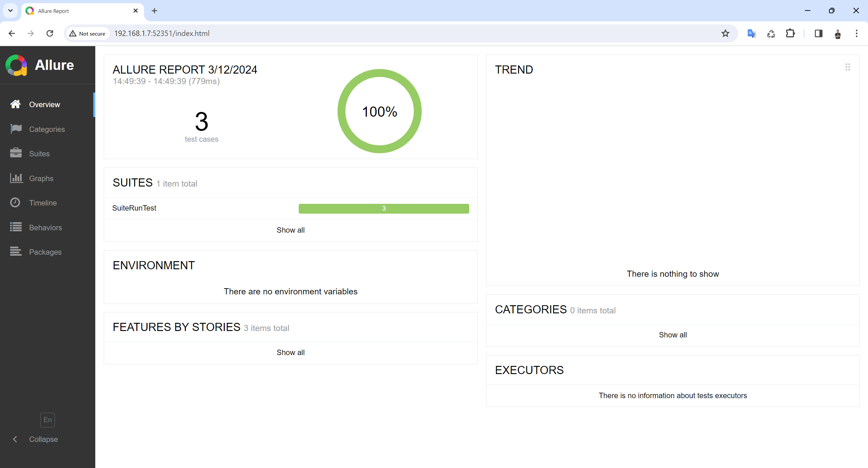
Task: Open the Chrome profile avatar
Action: (837, 34)
